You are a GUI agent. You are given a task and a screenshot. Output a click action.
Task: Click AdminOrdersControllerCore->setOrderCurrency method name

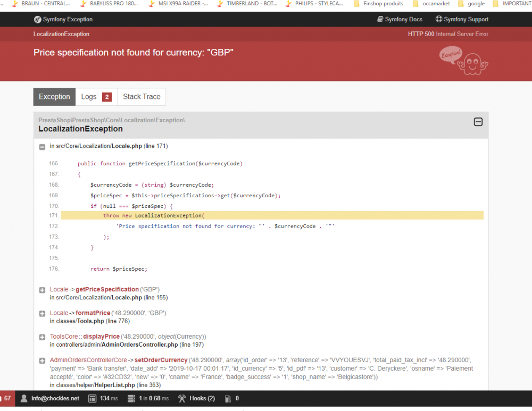[161, 360]
